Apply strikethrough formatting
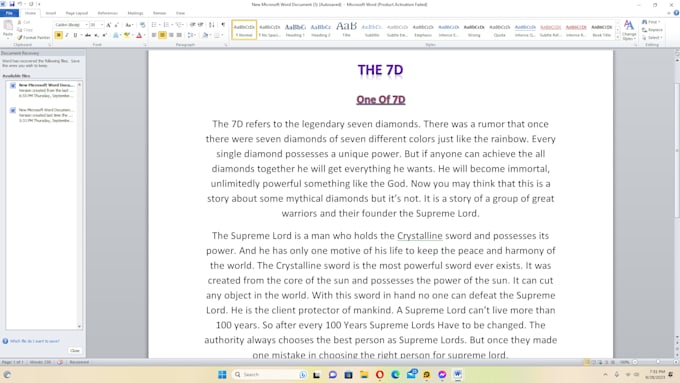 click(88, 35)
